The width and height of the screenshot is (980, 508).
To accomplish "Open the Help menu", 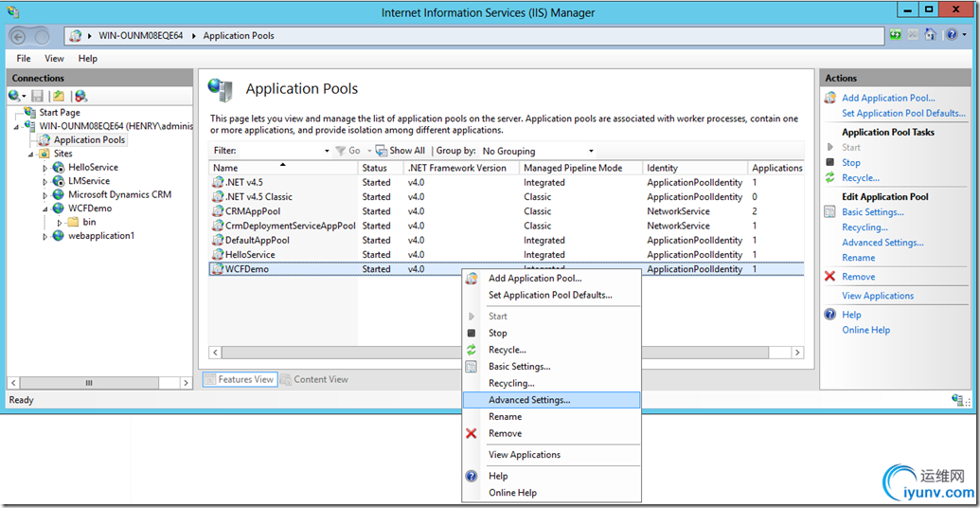I will (87, 58).
